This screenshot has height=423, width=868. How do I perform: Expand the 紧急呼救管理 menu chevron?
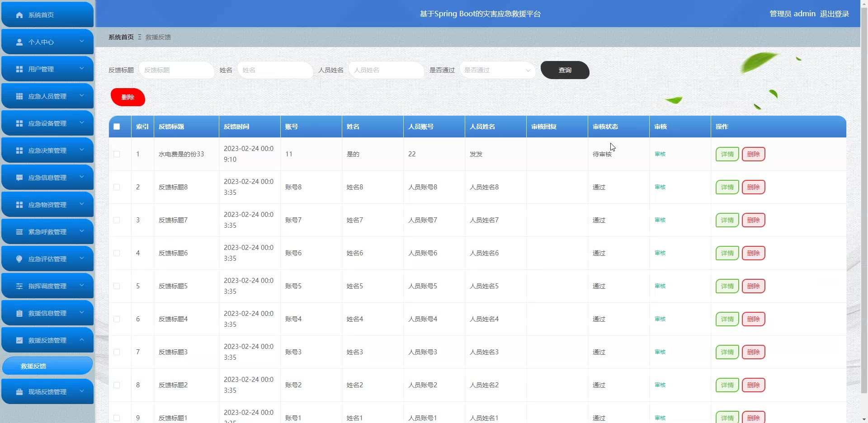tap(82, 231)
